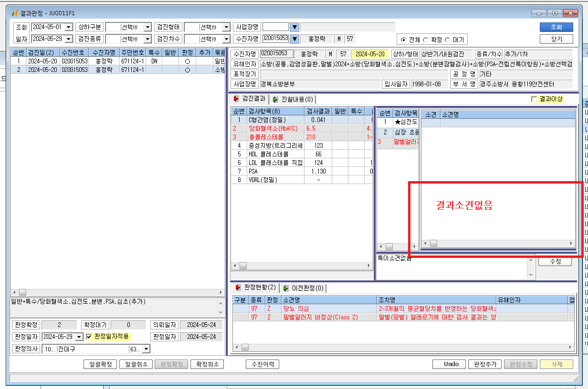The height and width of the screenshot is (389, 588).
Task: Click the blue 조회 search button
Action: point(556,27)
